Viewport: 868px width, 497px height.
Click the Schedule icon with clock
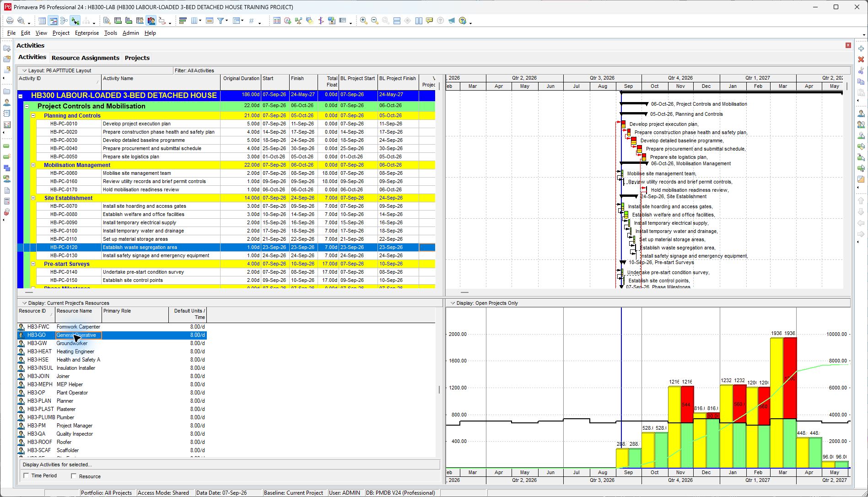pos(287,21)
